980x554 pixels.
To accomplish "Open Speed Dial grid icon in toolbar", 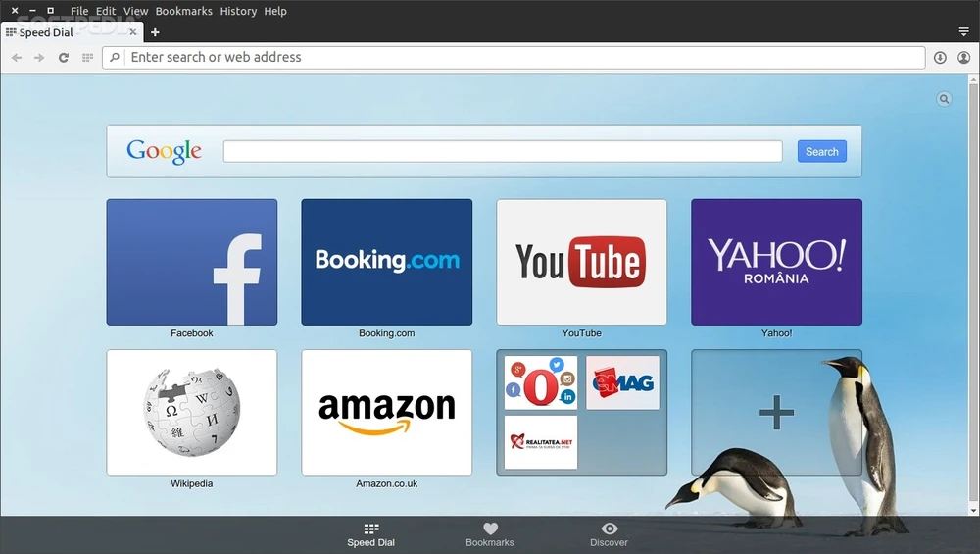I will click(87, 58).
